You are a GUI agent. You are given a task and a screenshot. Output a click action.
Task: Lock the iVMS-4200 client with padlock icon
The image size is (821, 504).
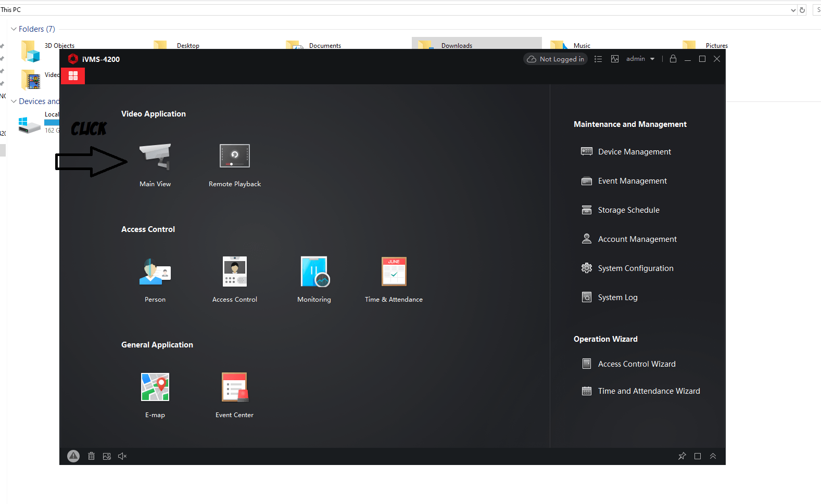[x=673, y=59]
